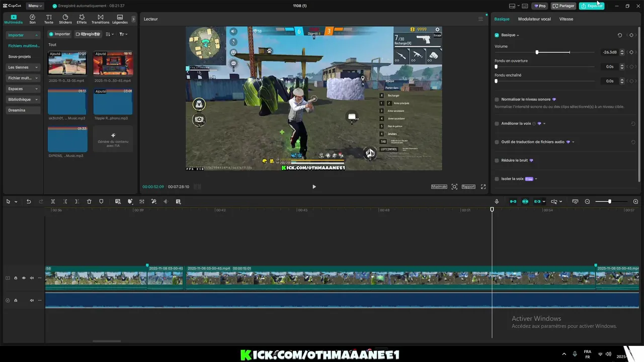Image resolution: width=644 pixels, height=362 pixels.
Task: Adjust the Volume slider handle
Action: pos(537,52)
